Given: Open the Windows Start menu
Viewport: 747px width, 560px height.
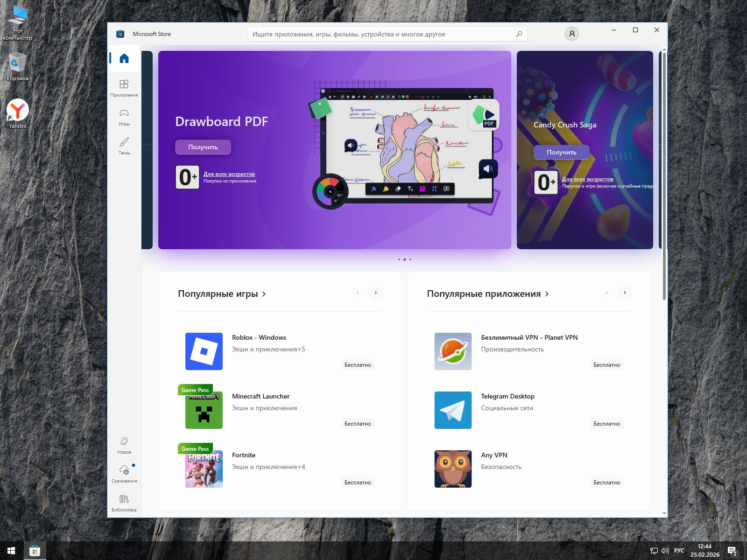Looking at the screenshot, I should tap(11, 551).
